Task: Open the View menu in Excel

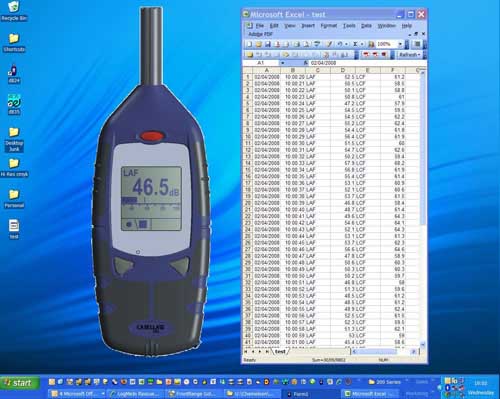Action: [290, 26]
